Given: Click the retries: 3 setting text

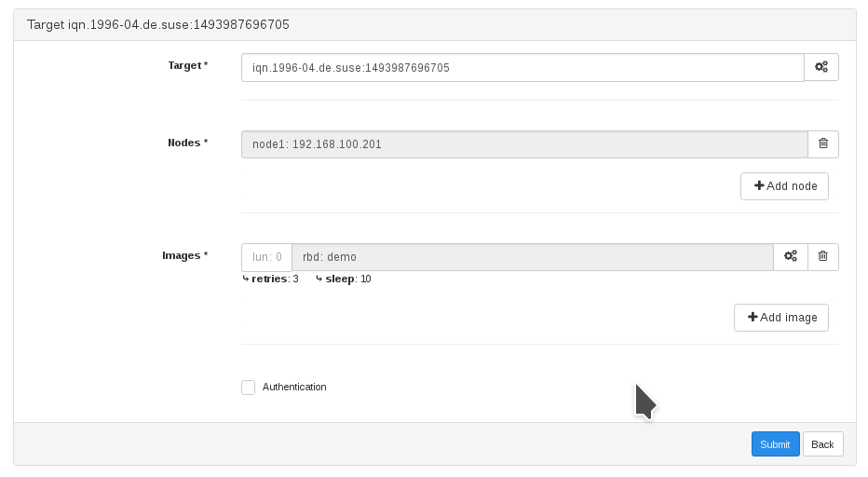Looking at the screenshot, I should (x=274, y=279).
